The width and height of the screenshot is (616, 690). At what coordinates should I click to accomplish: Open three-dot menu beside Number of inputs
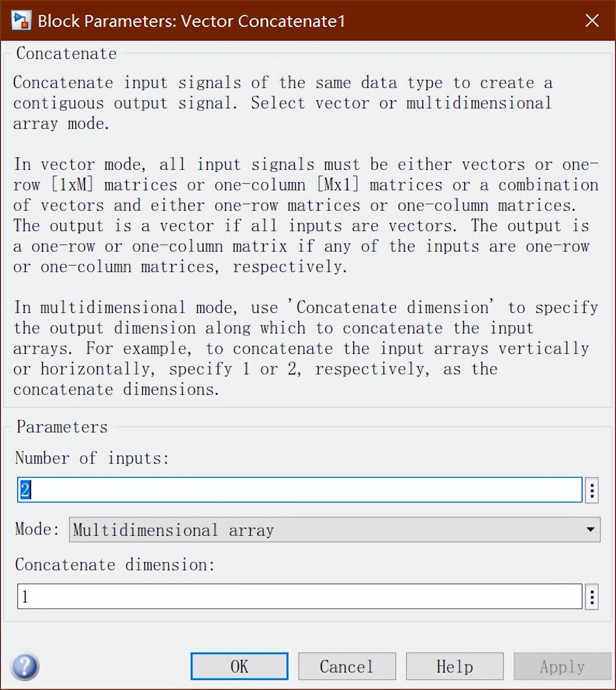click(592, 490)
